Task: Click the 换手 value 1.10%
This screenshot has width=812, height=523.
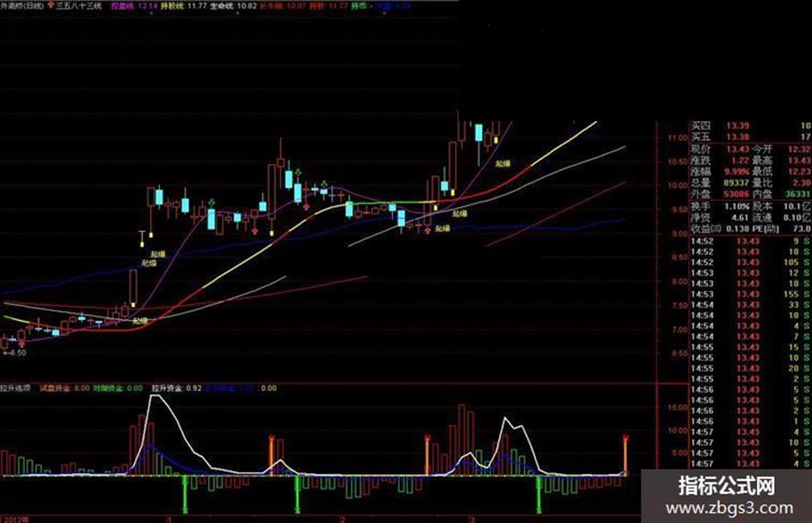Action: pyautogui.click(x=736, y=206)
